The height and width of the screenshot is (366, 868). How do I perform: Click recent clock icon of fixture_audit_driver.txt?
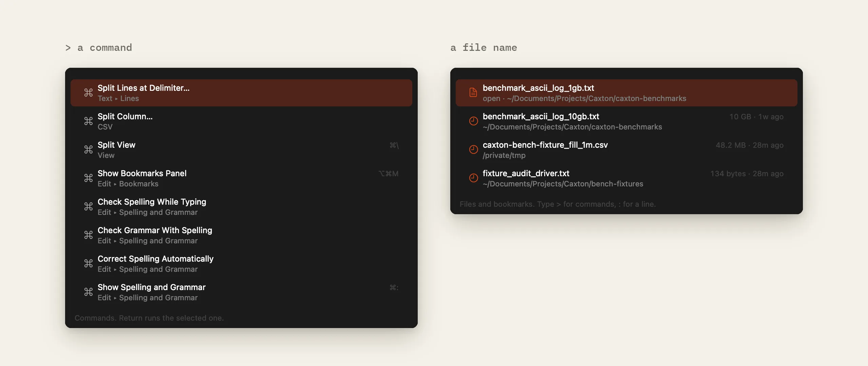[474, 178]
